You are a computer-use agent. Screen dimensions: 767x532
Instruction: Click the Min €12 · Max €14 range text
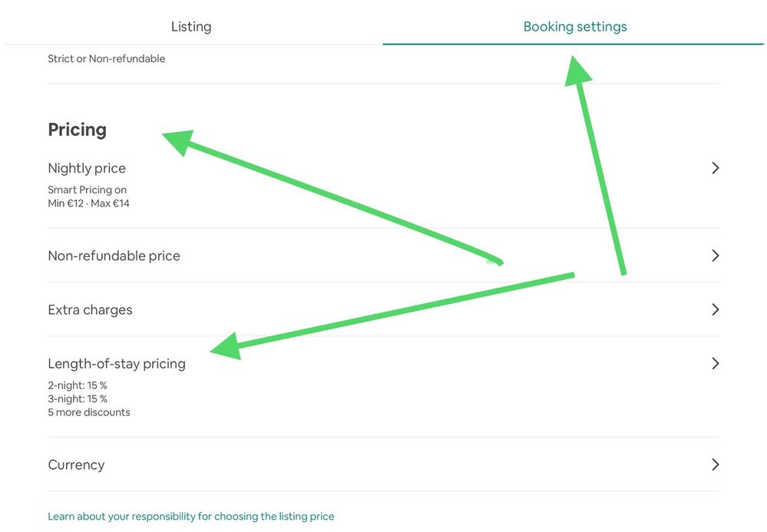88,203
